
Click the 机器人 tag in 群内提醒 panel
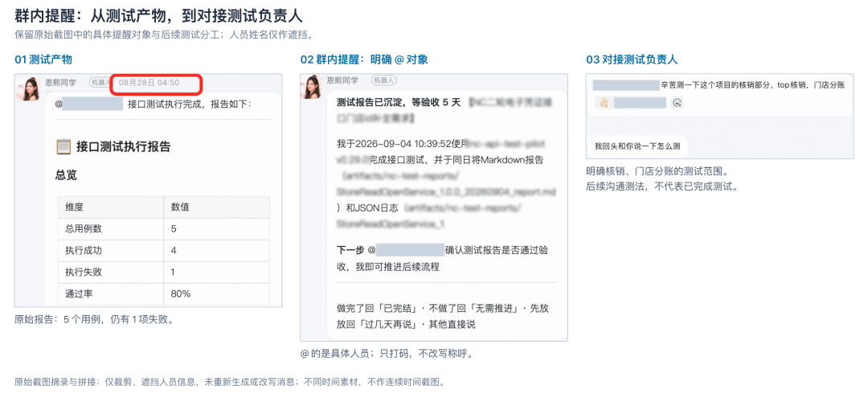coord(385,80)
